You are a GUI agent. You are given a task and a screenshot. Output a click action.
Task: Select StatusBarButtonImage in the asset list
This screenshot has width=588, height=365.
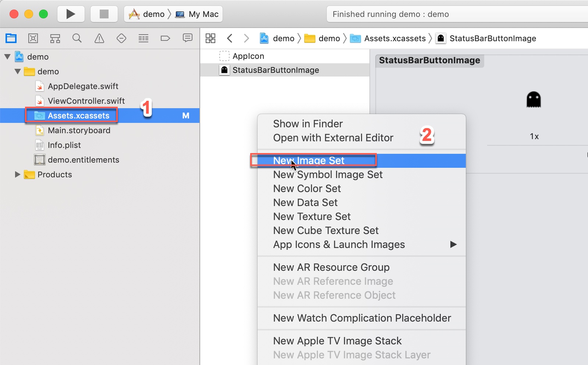[x=285, y=70]
